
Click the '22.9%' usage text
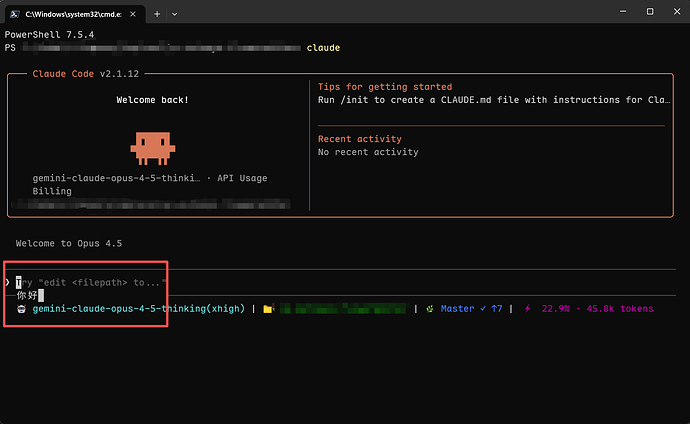click(x=555, y=309)
